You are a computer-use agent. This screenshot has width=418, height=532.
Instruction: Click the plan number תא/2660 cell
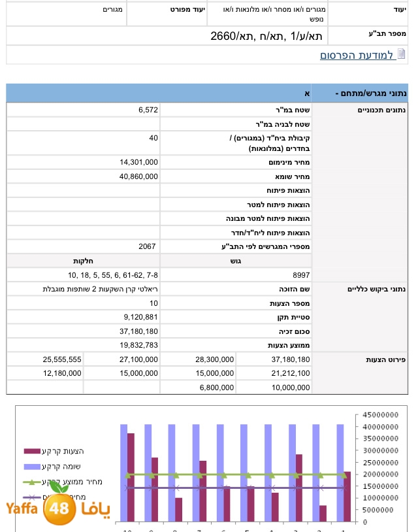pyautogui.click(x=266, y=35)
